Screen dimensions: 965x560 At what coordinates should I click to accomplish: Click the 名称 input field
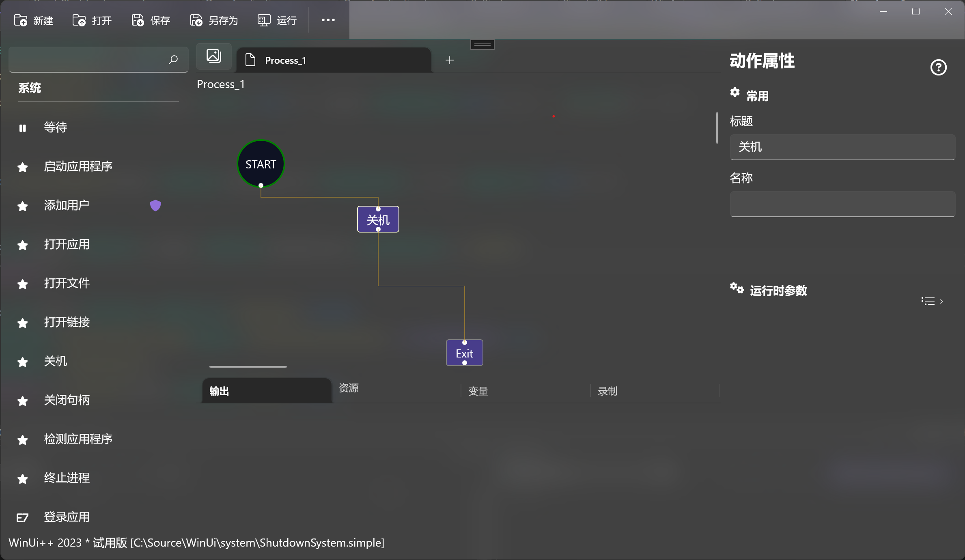[842, 204]
